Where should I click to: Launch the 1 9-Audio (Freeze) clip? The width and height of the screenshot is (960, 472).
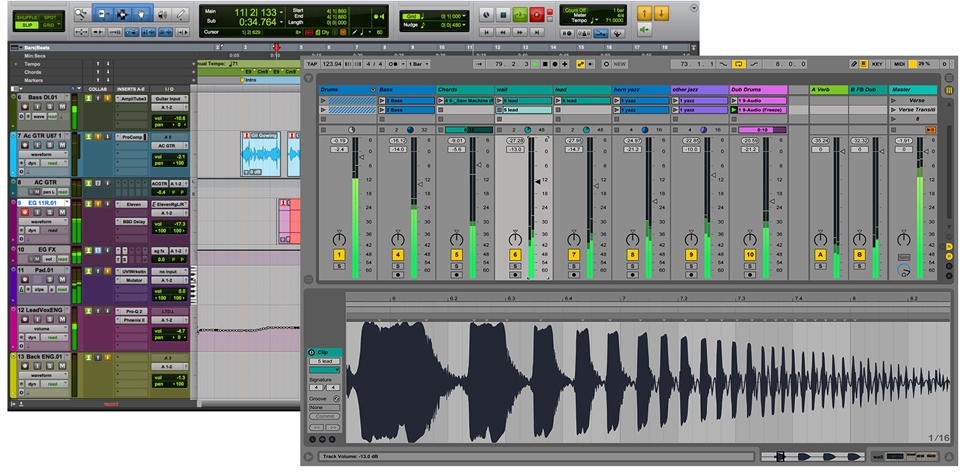tap(733, 110)
